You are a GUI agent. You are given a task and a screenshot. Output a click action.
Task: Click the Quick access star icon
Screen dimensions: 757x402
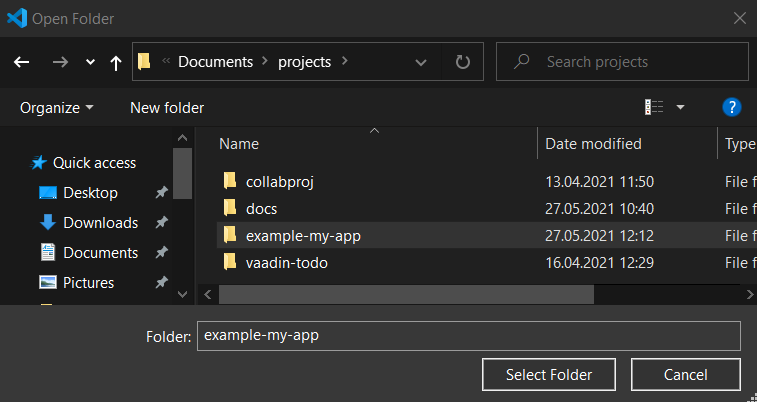coord(38,163)
